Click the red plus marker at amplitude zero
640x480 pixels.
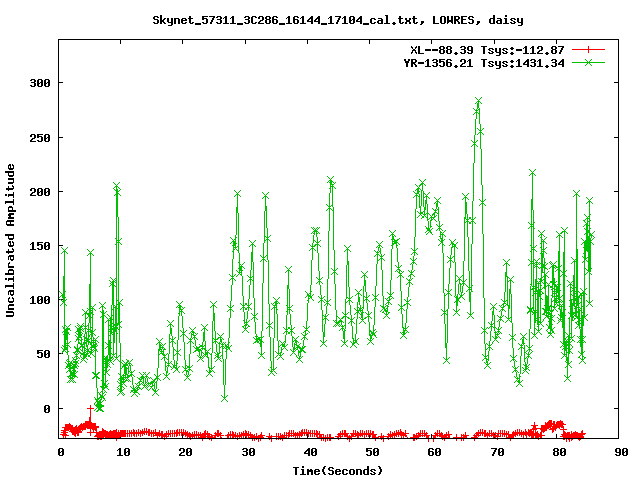coord(90,408)
